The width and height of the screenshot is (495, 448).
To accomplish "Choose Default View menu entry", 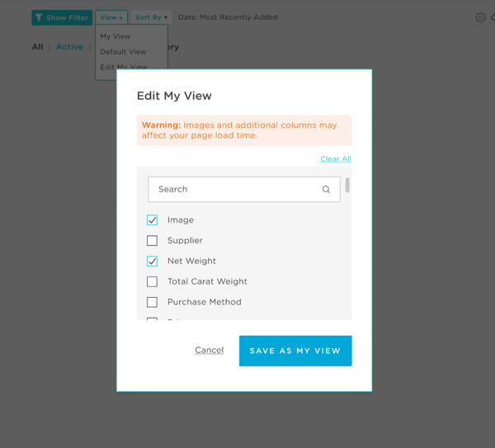I will 123,52.
